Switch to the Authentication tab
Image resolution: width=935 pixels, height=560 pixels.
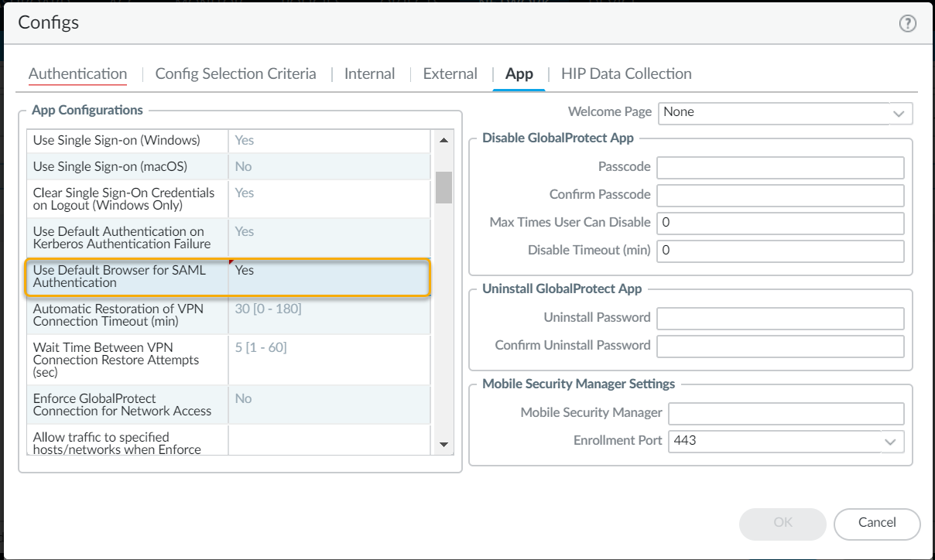coord(77,74)
